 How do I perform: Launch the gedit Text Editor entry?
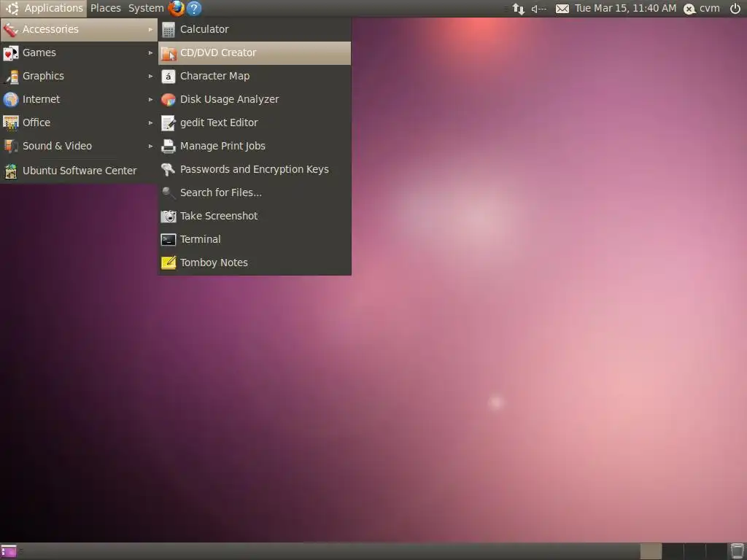click(x=255, y=122)
